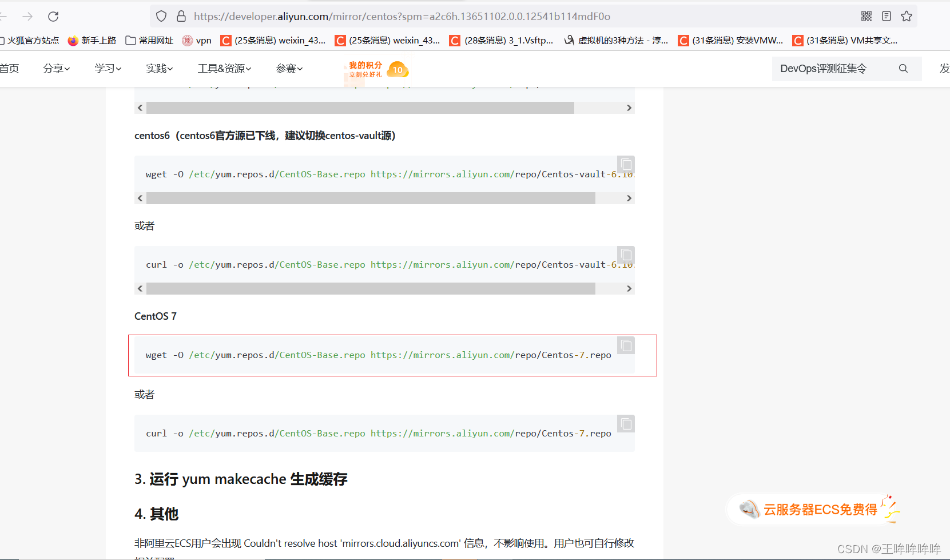Open the 常用网址 bookmarks folder
The height and width of the screenshot is (560, 950).
(149, 41)
